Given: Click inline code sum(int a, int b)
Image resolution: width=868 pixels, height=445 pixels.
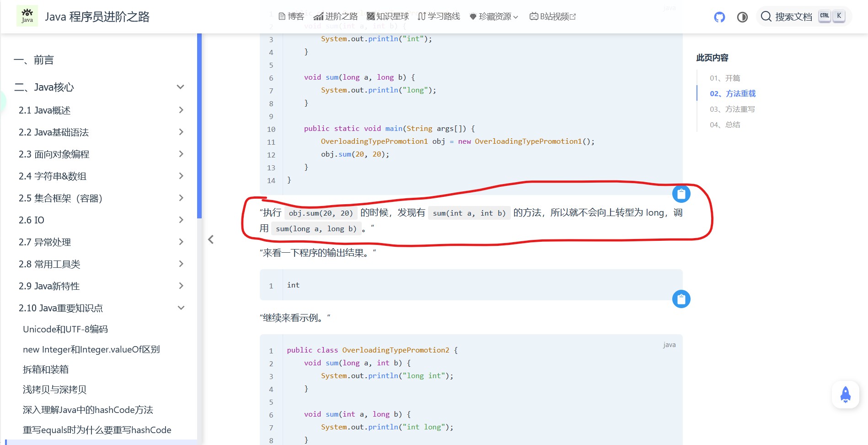Looking at the screenshot, I should pos(469,213).
